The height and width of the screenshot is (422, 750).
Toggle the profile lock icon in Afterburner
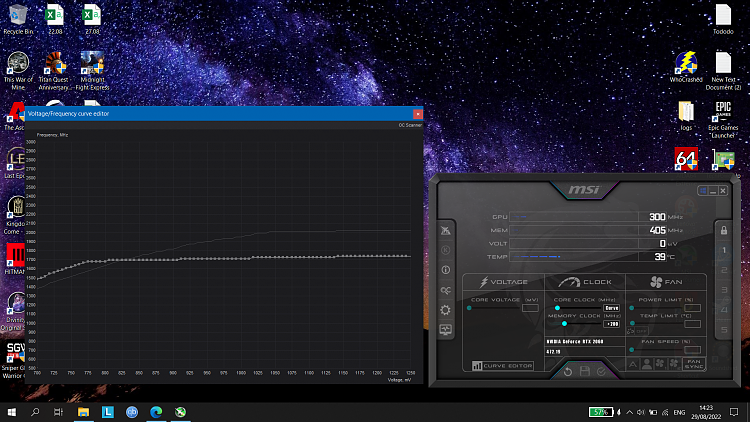[724, 230]
